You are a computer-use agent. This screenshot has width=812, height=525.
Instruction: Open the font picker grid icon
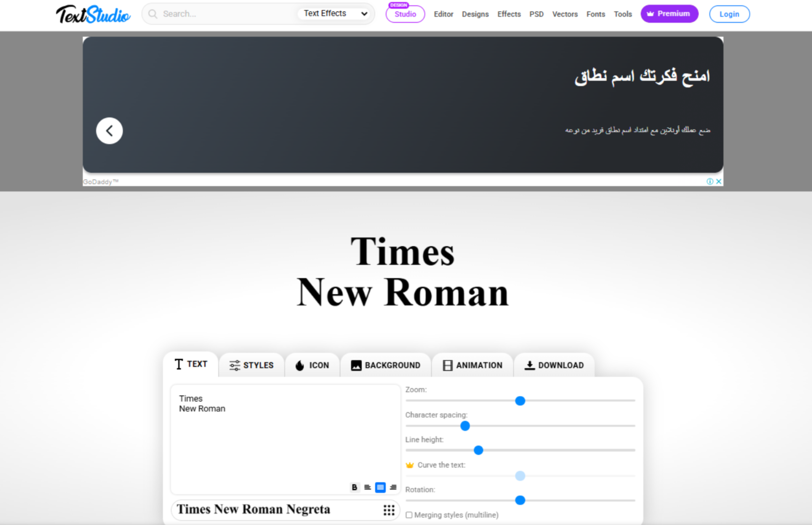coord(389,510)
